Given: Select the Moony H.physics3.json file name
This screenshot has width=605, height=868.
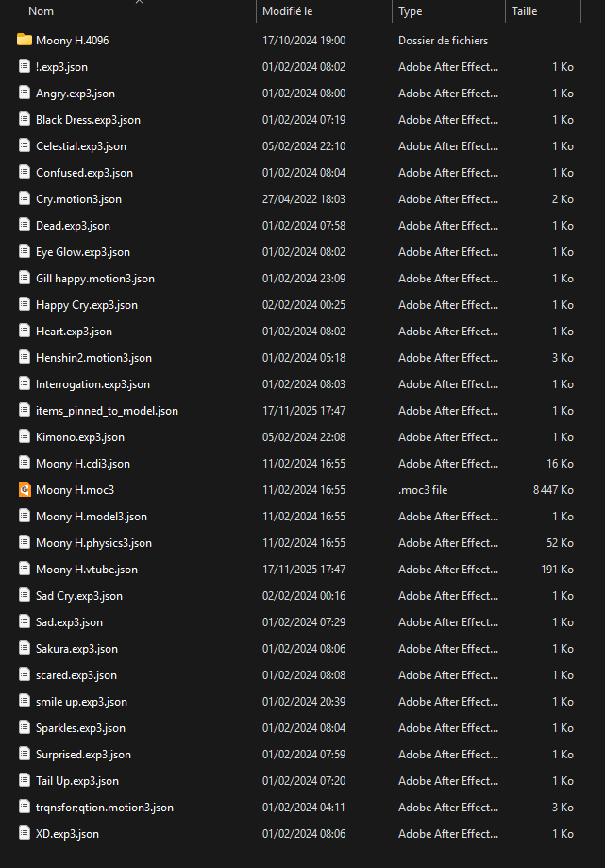Looking at the screenshot, I should point(93,543).
